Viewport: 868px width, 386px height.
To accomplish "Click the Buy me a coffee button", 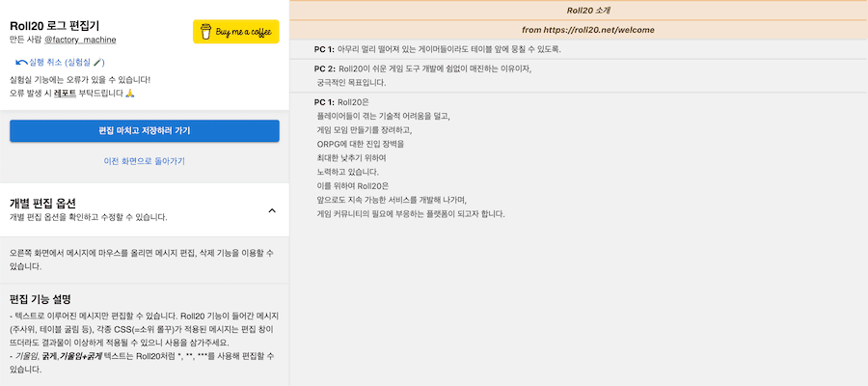I will [x=236, y=32].
